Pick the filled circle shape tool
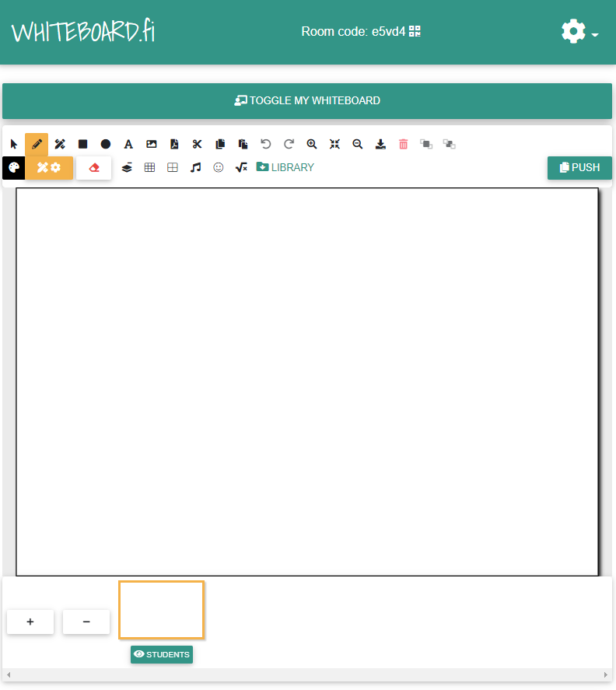Viewport: 616px width, 690px height. (106, 144)
